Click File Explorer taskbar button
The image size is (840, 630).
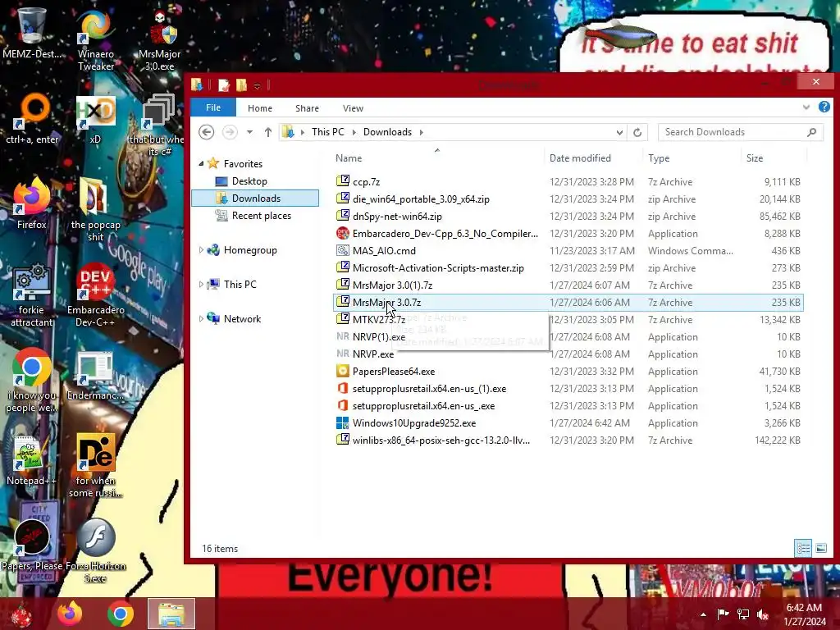tap(171, 614)
